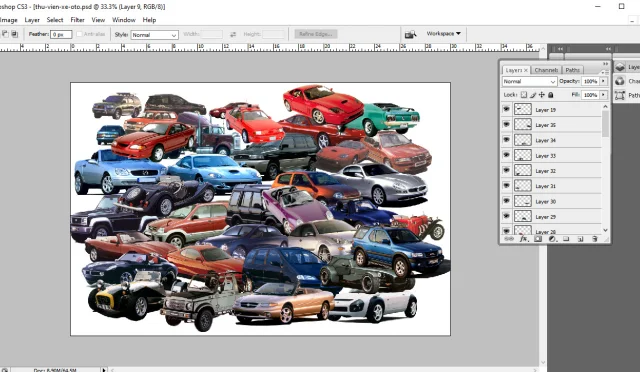Hide Layer 29 with its eye icon
The image size is (640, 372).
(506, 216)
